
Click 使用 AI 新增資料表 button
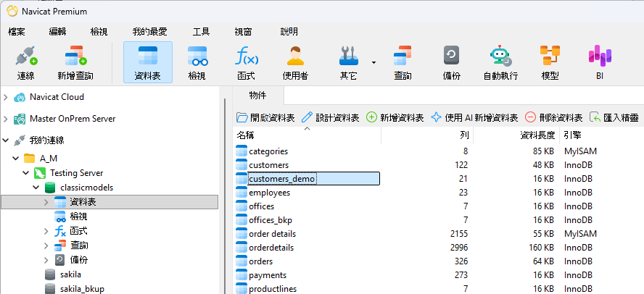click(474, 118)
